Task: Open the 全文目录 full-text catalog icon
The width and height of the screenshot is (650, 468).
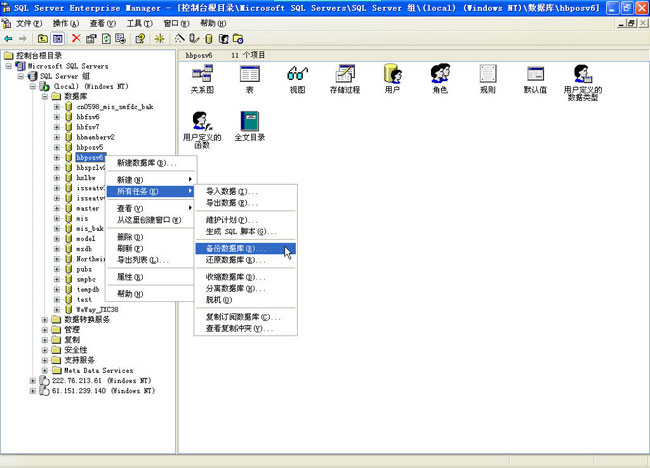Action: click(x=250, y=126)
